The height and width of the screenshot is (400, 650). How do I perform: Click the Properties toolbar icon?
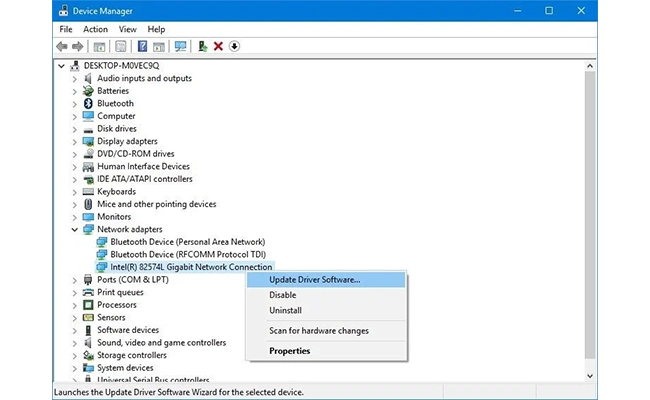[121, 46]
